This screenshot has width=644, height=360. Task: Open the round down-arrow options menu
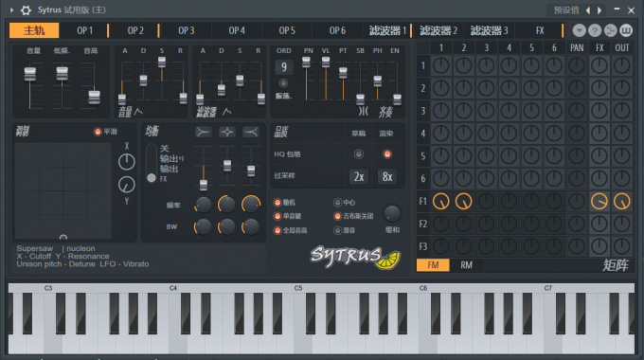pyautogui.click(x=579, y=30)
